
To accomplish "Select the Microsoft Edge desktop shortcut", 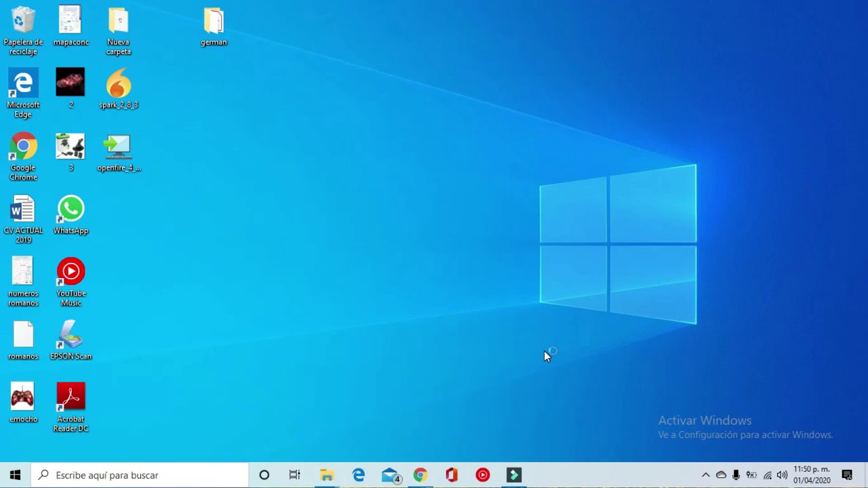I will click(x=23, y=94).
